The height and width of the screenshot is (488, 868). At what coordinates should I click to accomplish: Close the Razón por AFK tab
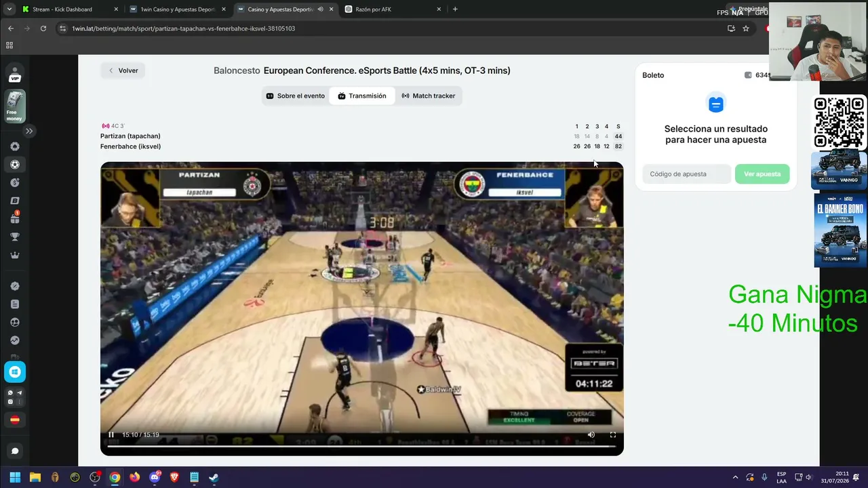[439, 9]
